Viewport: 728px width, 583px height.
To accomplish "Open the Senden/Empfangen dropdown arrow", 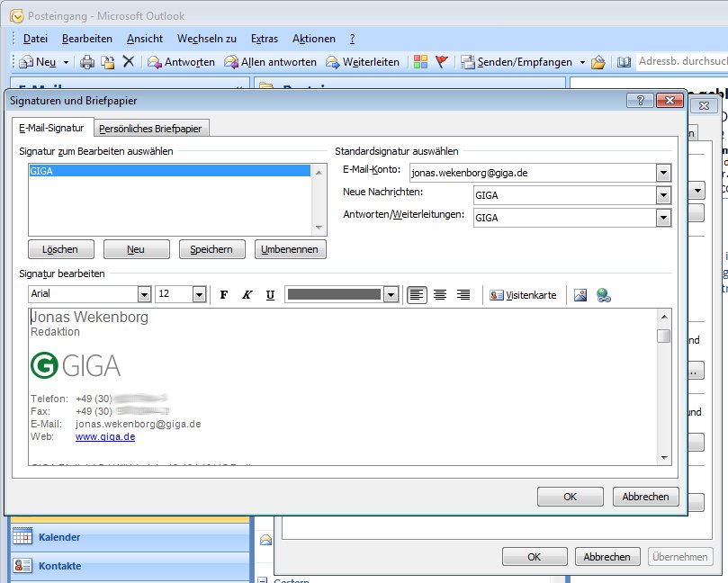I will (582, 62).
